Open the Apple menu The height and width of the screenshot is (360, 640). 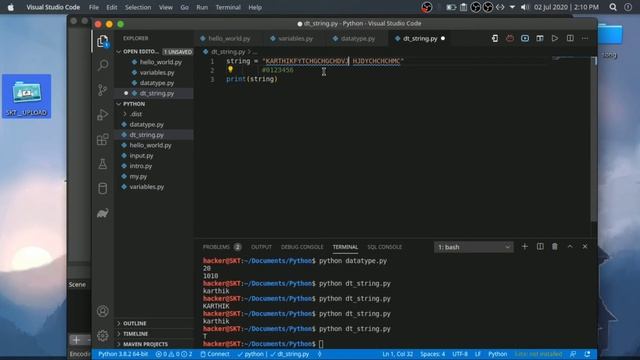[11, 7]
